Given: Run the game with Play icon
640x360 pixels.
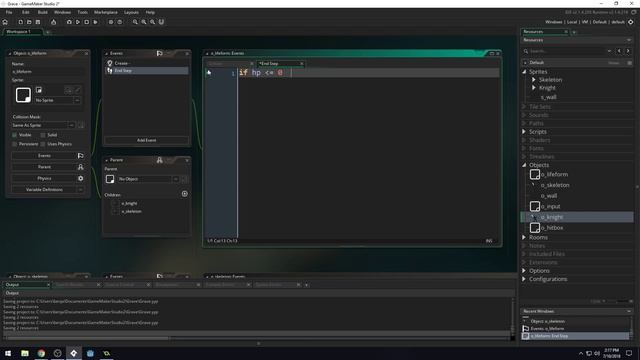Looking at the screenshot, I should (78, 22).
